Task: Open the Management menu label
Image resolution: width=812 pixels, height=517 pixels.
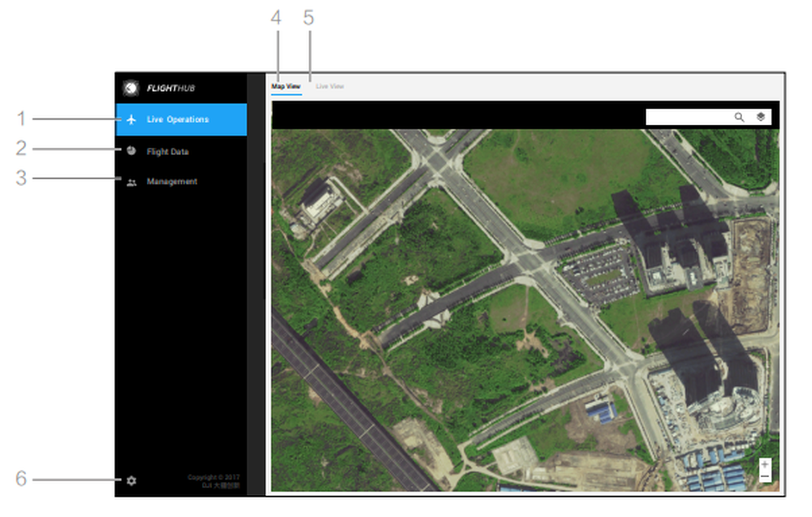Action: coord(171,182)
